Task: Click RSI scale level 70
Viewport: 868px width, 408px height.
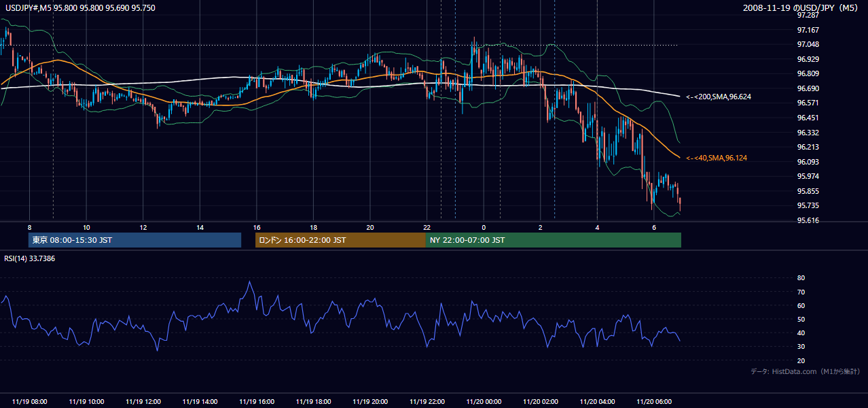Action: 801,292
